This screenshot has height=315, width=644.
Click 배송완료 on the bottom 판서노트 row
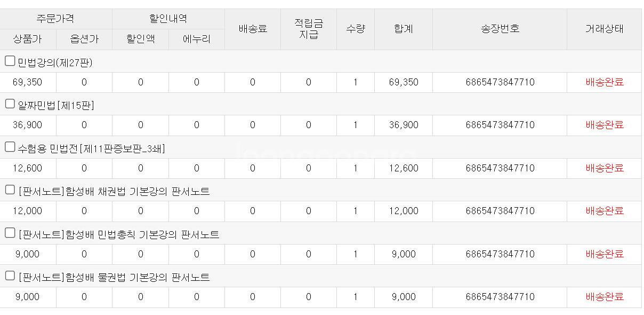pyautogui.click(x=604, y=297)
